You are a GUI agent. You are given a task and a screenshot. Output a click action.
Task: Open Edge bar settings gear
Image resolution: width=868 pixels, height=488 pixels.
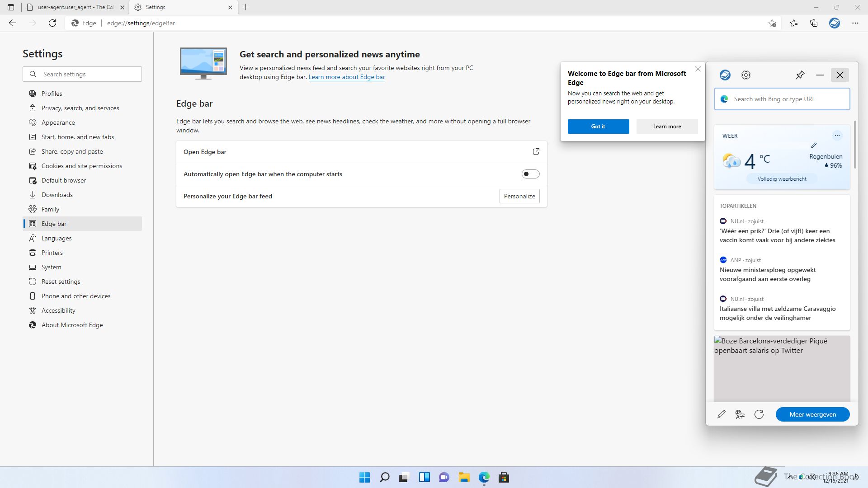point(746,75)
